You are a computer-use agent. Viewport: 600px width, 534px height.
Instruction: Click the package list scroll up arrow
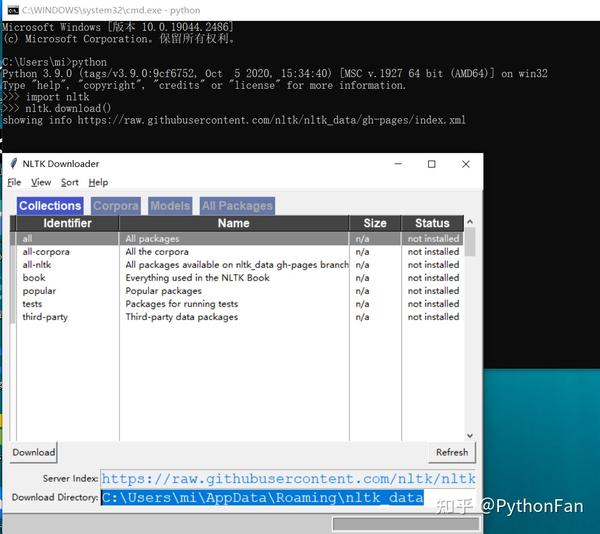[470, 221]
